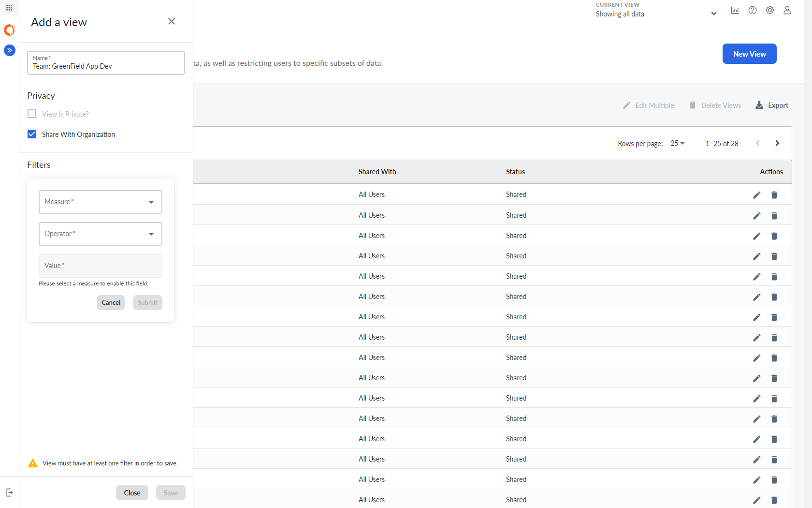This screenshot has width=812, height=508.
Task: Open the user profile icon
Action: coord(787,10)
